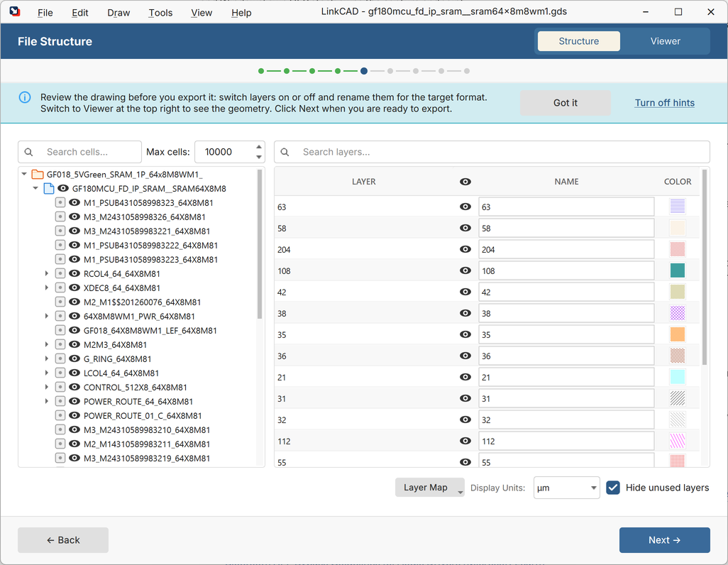Viewport: 728px width, 565px height.
Task: Open the Help menu
Action: click(241, 13)
